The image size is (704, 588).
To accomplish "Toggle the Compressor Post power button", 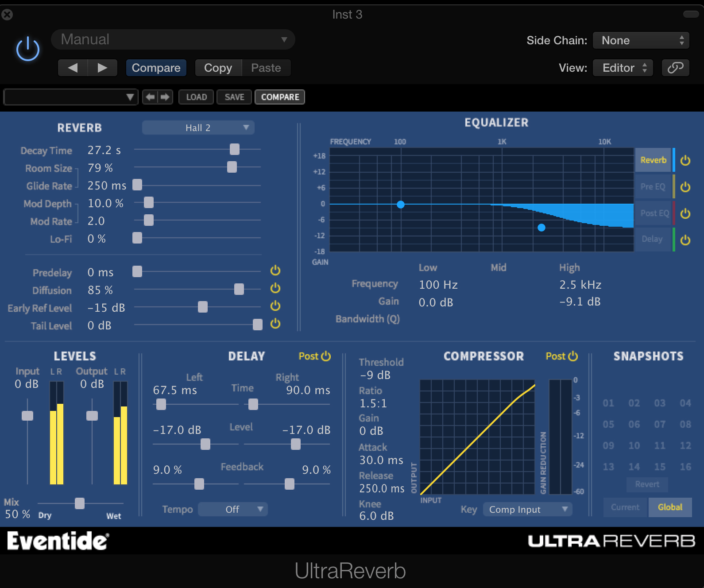I will pyautogui.click(x=573, y=356).
